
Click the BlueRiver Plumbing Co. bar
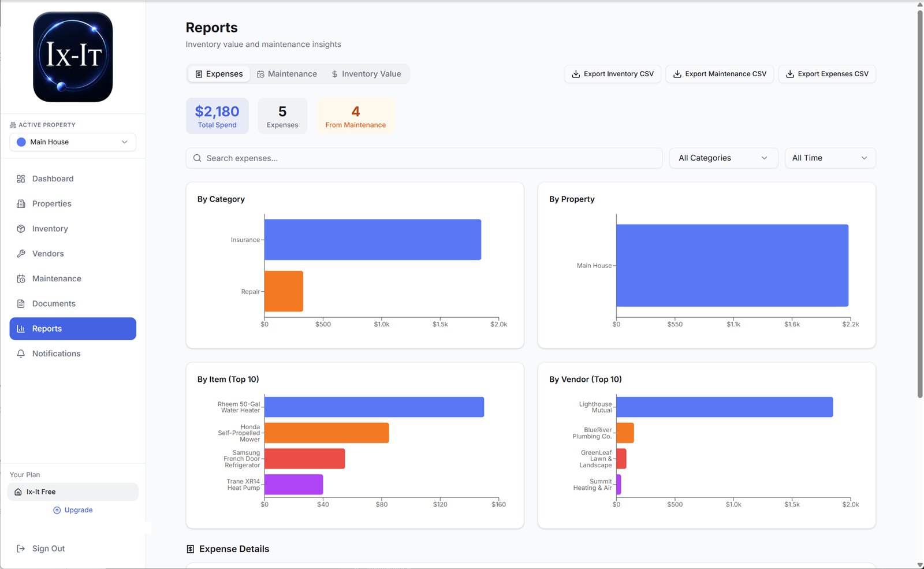pyautogui.click(x=625, y=433)
